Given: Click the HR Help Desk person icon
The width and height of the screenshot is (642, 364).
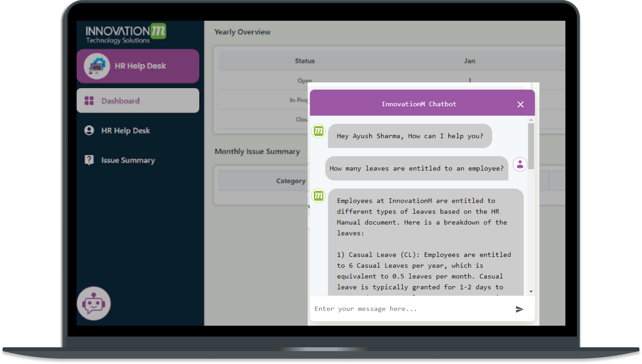Looking at the screenshot, I should click(89, 130).
